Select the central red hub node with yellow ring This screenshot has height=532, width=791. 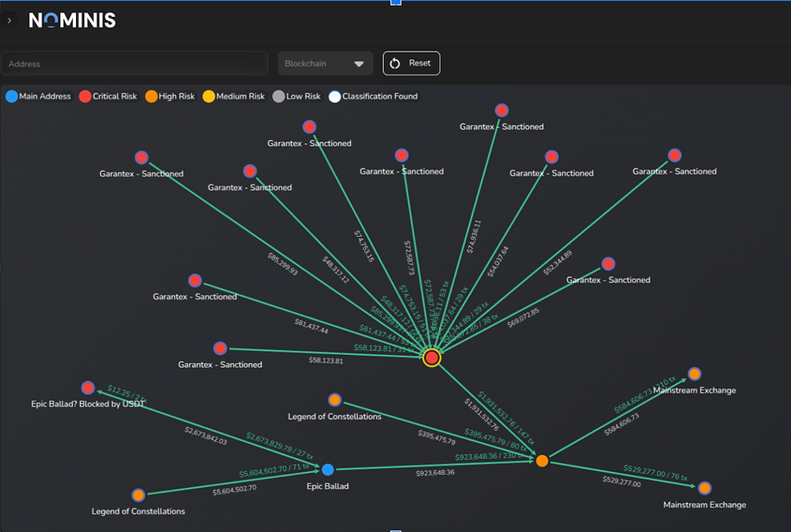click(432, 357)
